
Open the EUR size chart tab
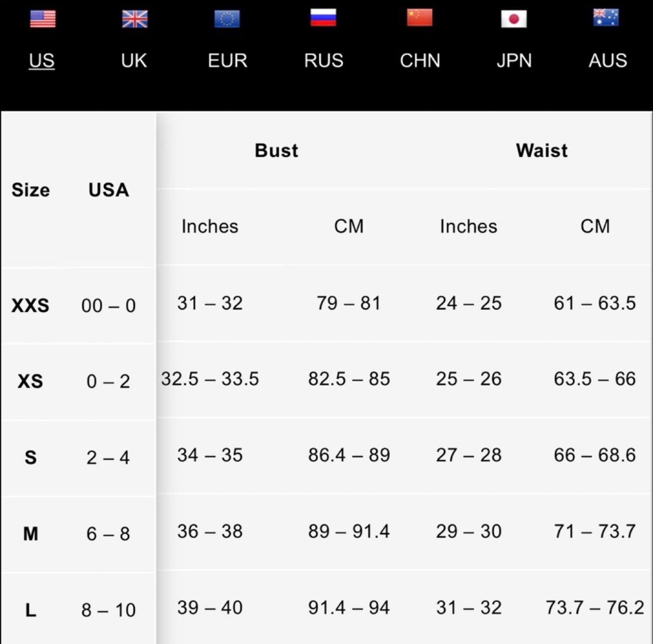pos(227,61)
